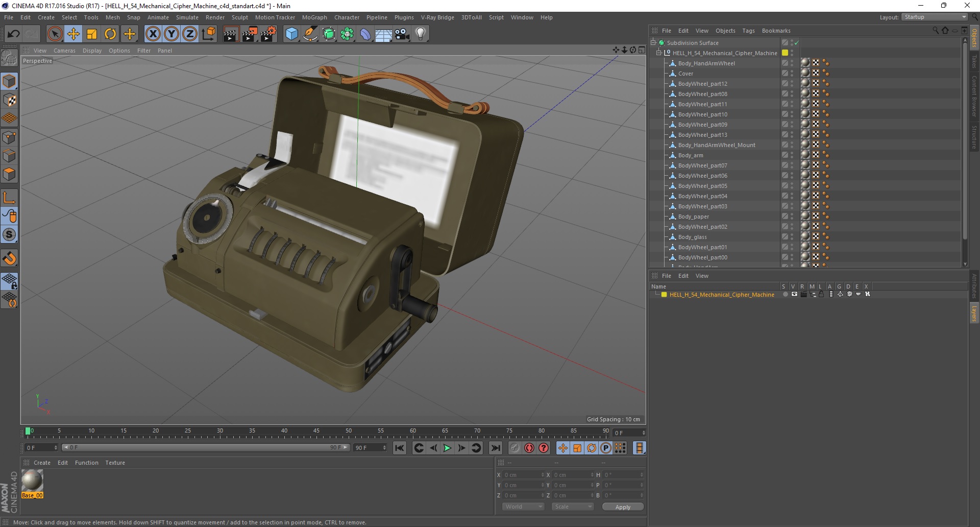Viewport: 980px width, 527px height.
Task: Open Scale size mode dropdown
Action: 573,507
